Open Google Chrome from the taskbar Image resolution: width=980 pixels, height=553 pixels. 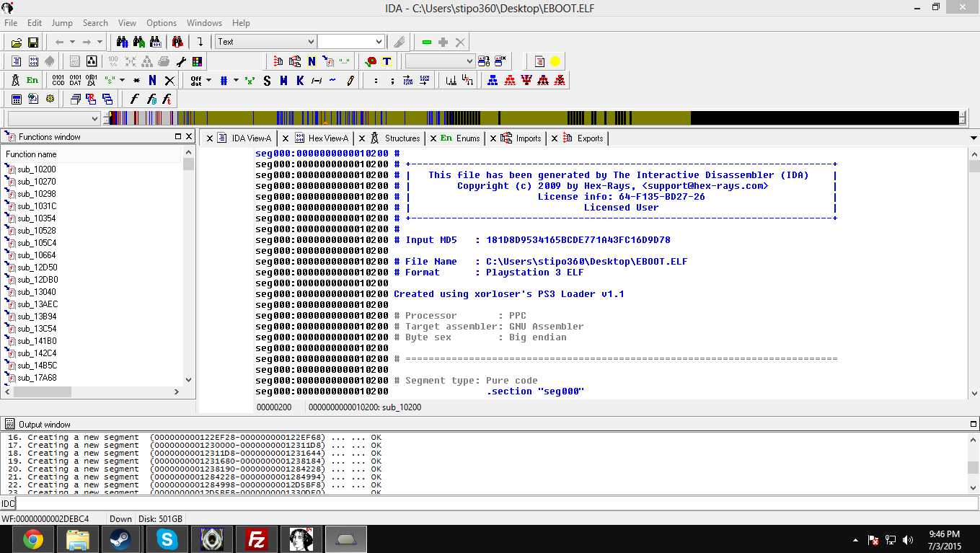[x=32, y=539]
